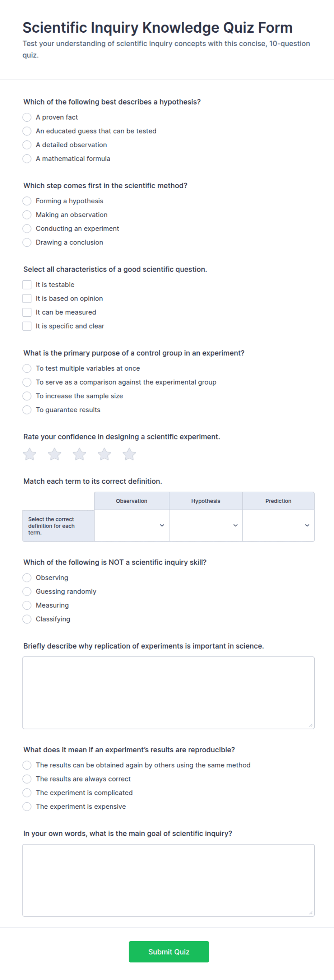The height and width of the screenshot is (980, 334).
Task: Rate confidence with the first star
Action: pyautogui.click(x=30, y=454)
